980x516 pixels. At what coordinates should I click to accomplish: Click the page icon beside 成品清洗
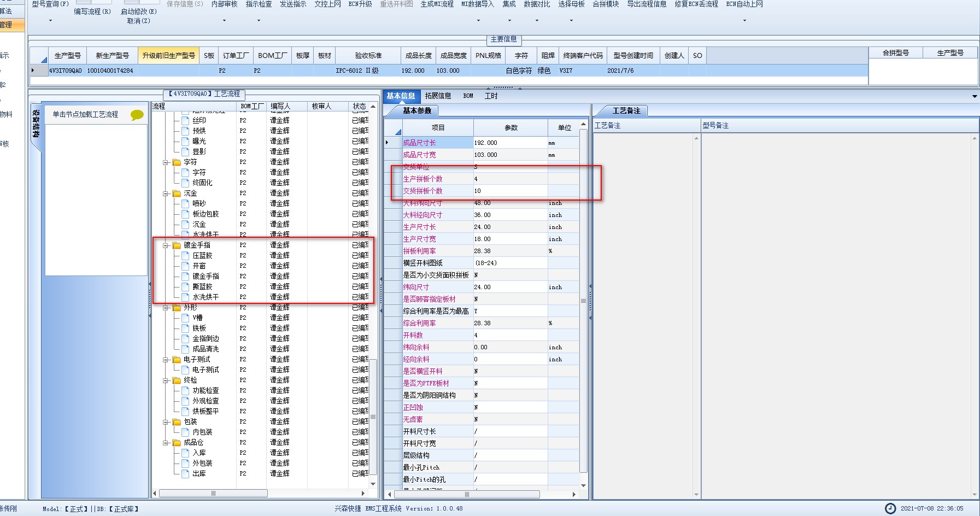[x=185, y=349]
